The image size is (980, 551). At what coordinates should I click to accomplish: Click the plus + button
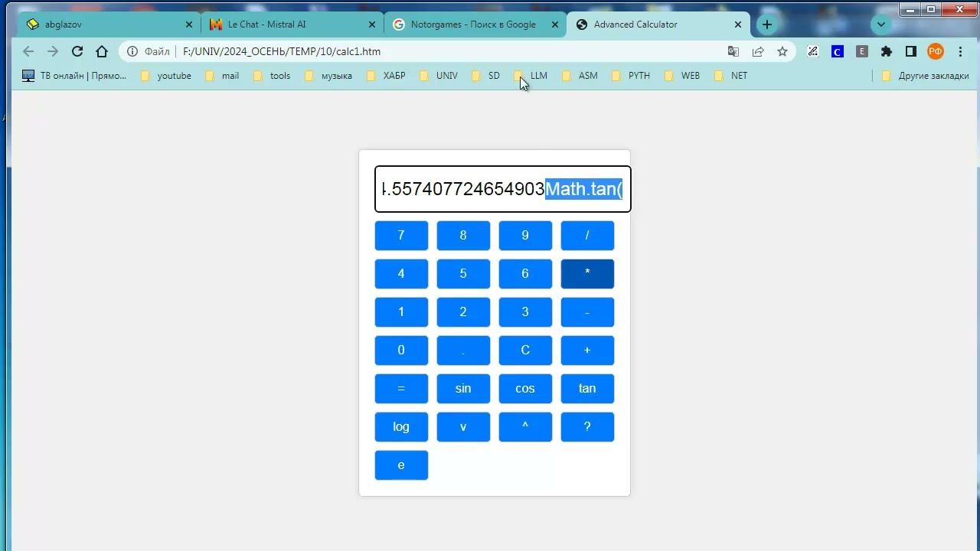(x=587, y=350)
